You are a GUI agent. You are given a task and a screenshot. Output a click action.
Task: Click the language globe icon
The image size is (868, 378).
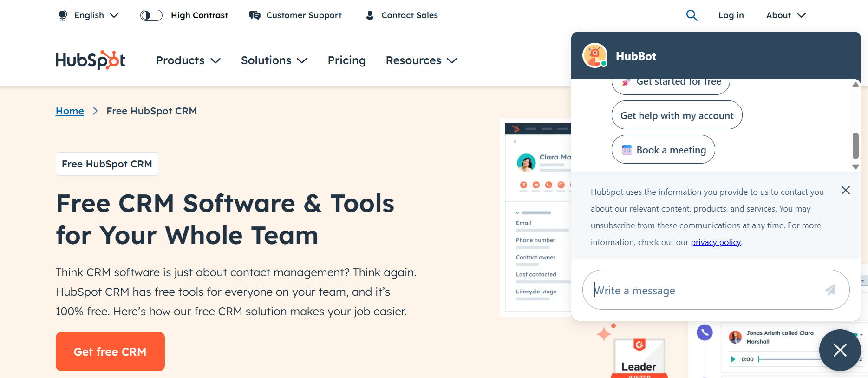click(x=63, y=15)
